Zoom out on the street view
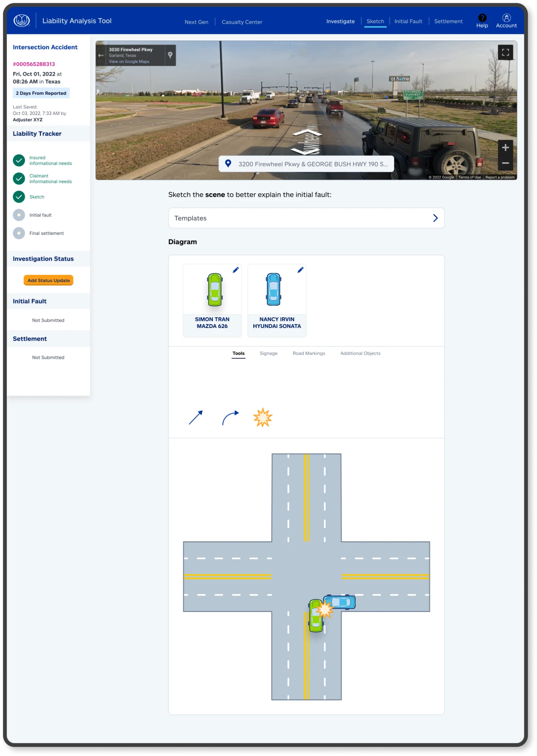The height and width of the screenshot is (756, 537). [x=505, y=163]
